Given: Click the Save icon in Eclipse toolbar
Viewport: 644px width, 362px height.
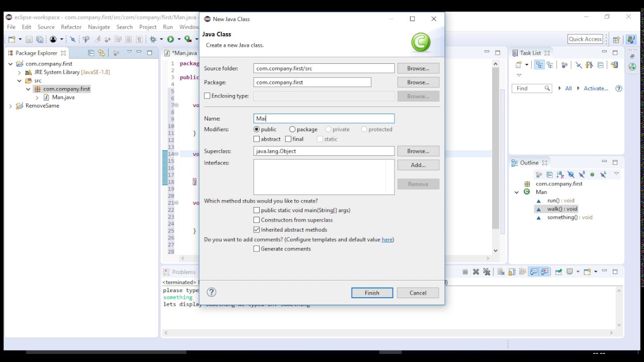Looking at the screenshot, I should [29, 39].
